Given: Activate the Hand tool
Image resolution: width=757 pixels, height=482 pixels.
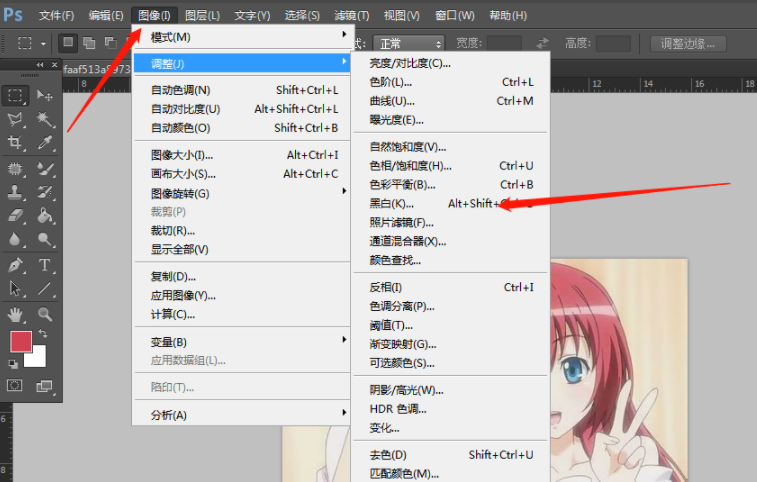Looking at the screenshot, I should 16,314.
